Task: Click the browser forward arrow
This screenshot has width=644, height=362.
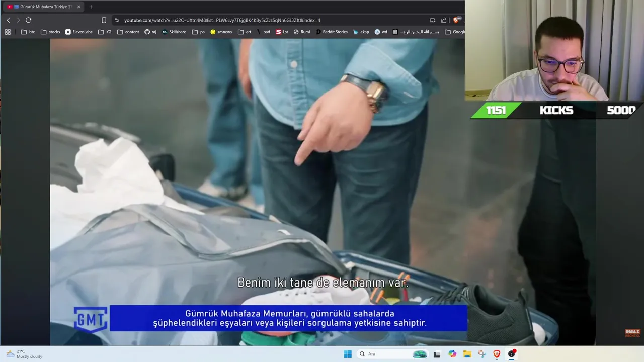Action: point(18,20)
